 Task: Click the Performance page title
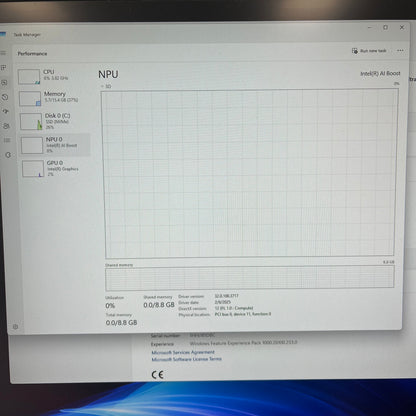[x=32, y=54]
